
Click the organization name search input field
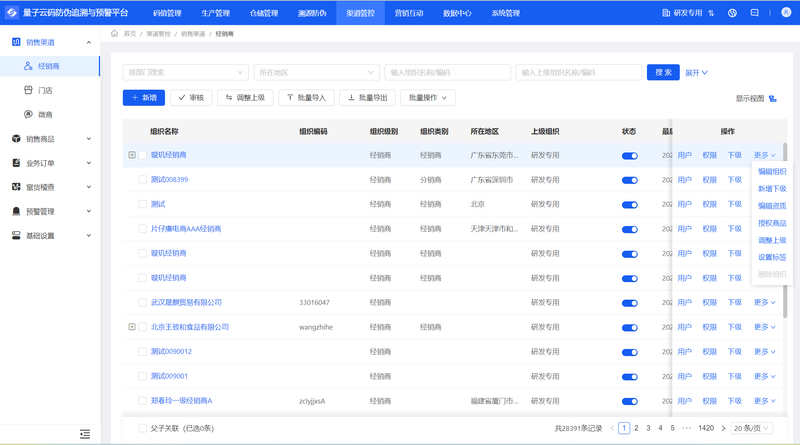pos(447,72)
